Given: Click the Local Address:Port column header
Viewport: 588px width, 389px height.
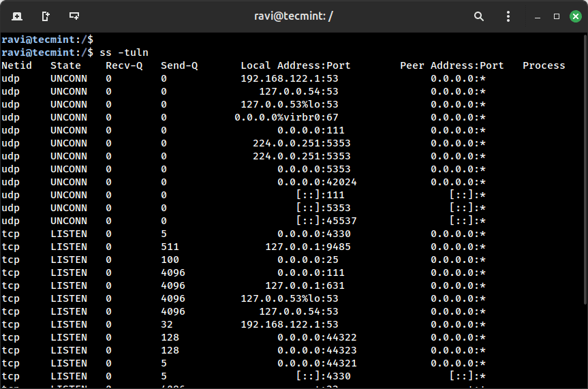Looking at the screenshot, I should pos(296,65).
